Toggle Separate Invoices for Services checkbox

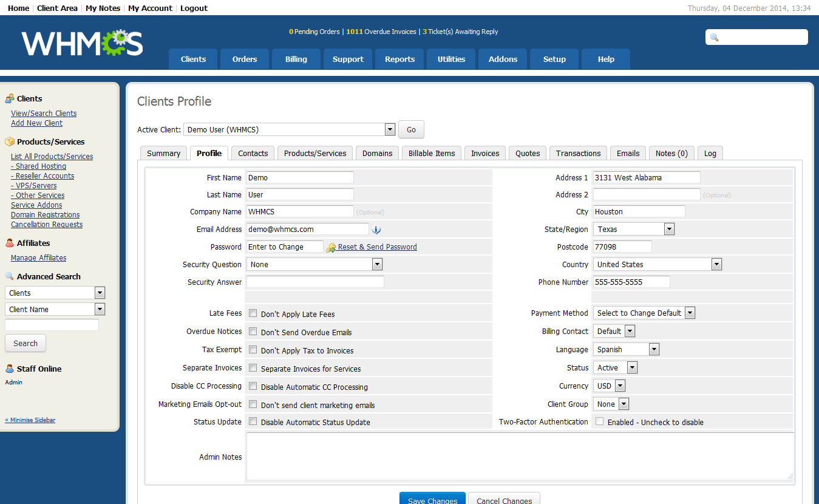click(253, 368)
